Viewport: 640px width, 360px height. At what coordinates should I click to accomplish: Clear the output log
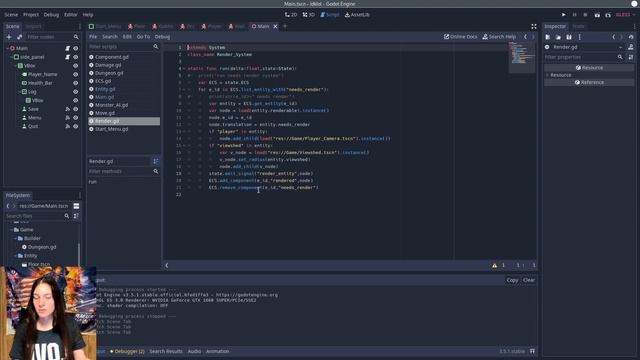tap(529, 280)
